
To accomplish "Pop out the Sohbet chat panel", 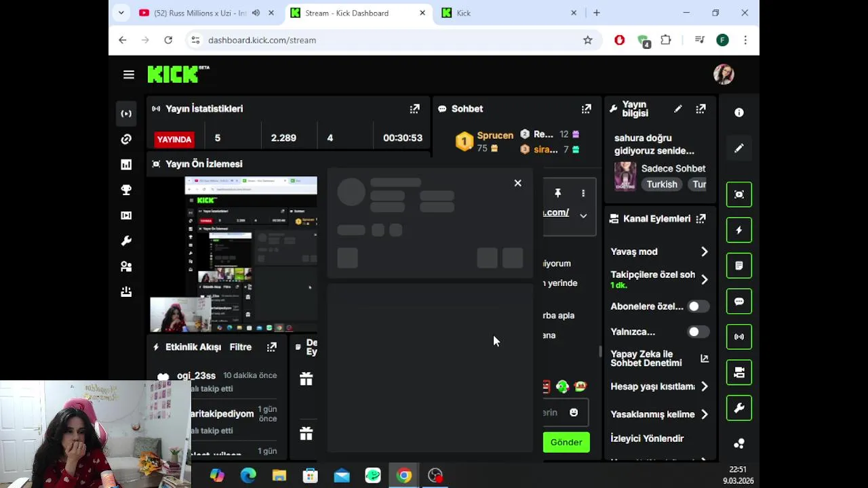I will tap(586, 108).
